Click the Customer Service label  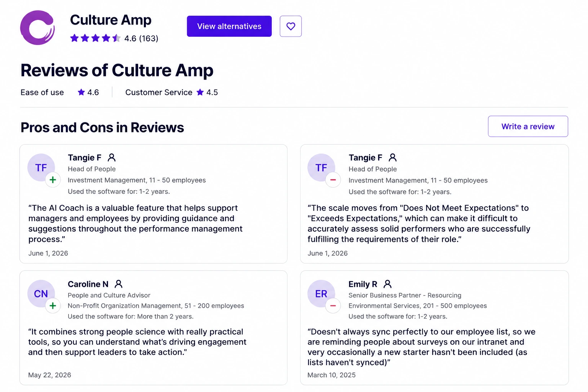click(x=159, y=92)
